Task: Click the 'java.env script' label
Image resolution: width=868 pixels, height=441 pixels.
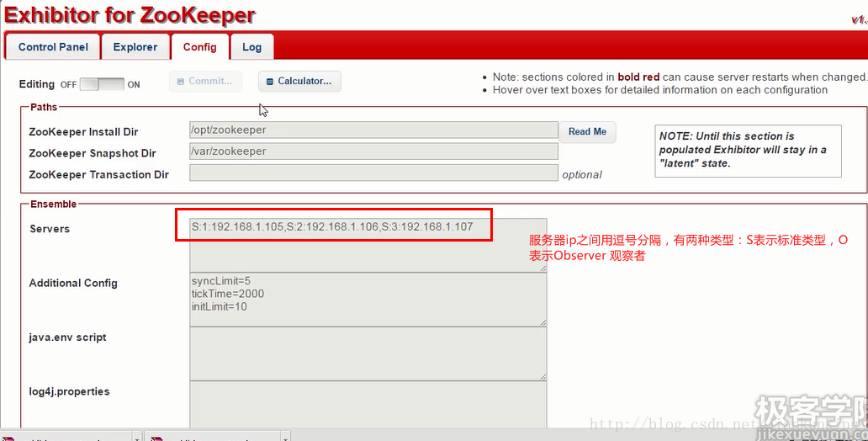Action: [x=67, y=337]
